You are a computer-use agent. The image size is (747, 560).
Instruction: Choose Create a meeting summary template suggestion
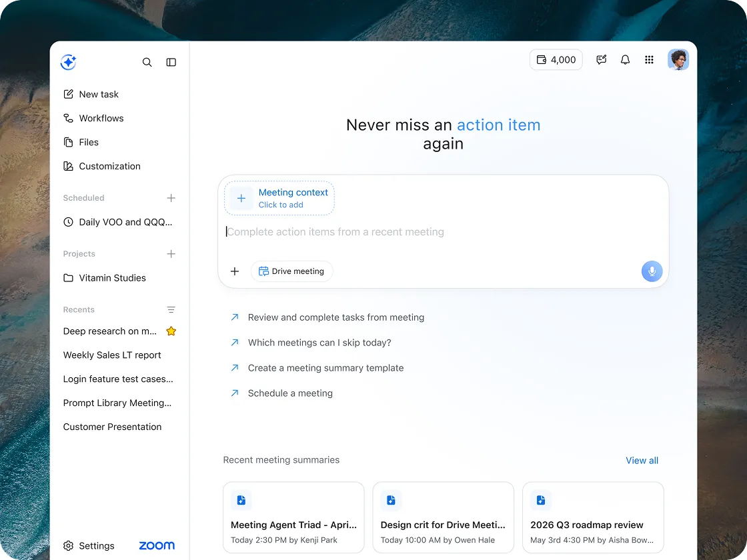pos(325,368)
